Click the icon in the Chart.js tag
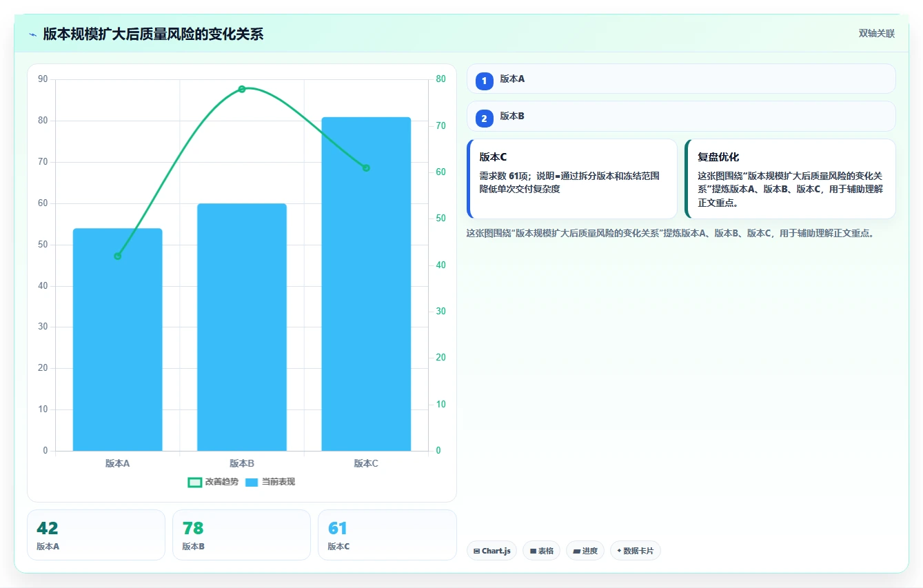This screenshot has width=923, height=588. (x=476, y=551)
